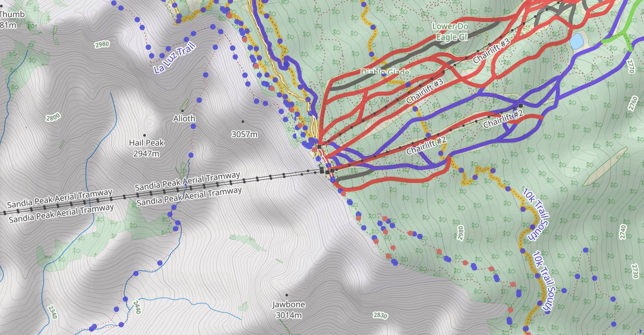Click the La Luz Trail label
Screen dimensions: 644x335
pos(174,58)
